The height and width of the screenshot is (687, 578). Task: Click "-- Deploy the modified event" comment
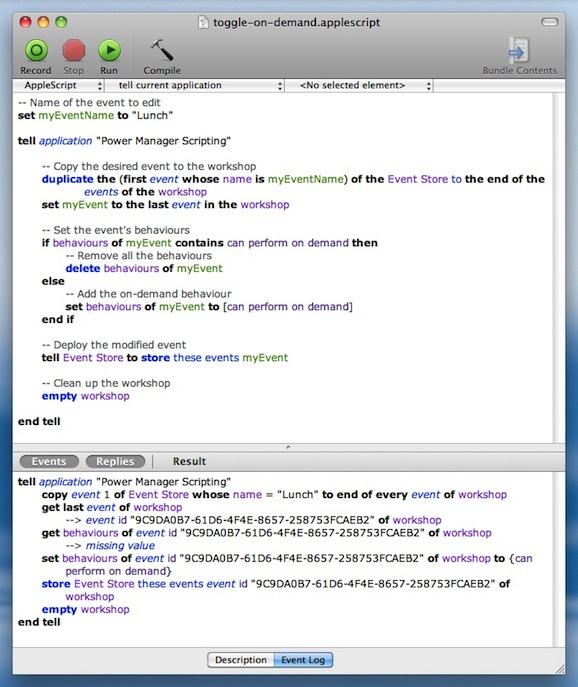click(x=114, y=345)
